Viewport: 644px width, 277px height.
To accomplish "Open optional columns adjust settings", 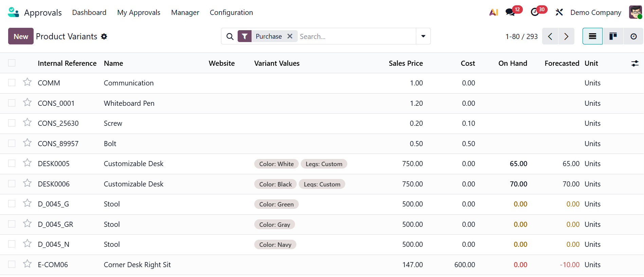I will 634,63.
